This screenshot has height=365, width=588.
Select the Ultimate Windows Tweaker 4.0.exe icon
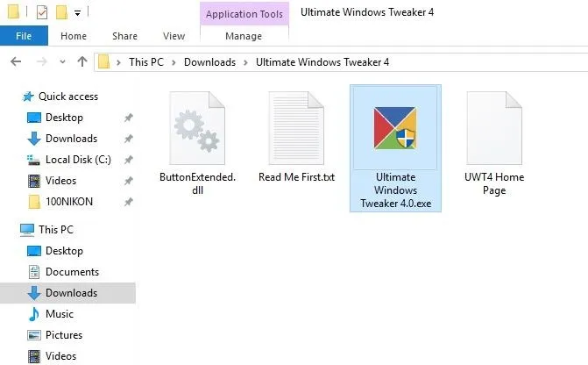(395, 128)
